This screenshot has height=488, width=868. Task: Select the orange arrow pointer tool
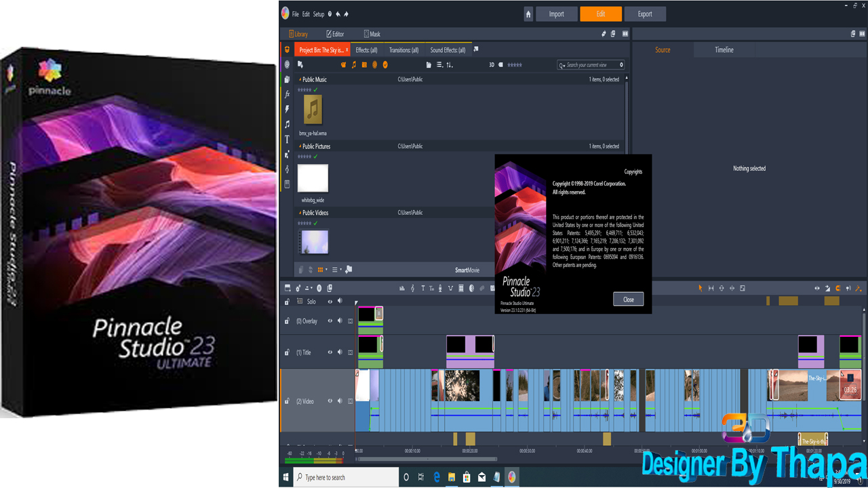[x=701, y=289]
